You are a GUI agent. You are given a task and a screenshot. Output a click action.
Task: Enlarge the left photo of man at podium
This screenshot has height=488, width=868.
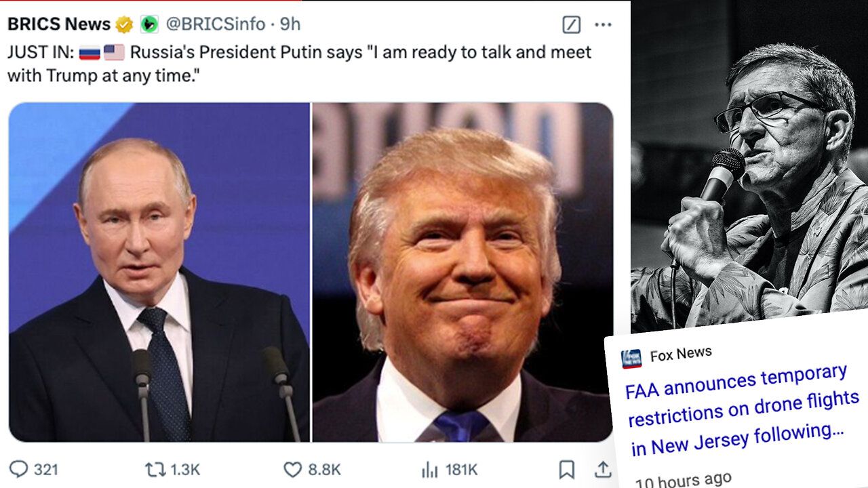159,272
